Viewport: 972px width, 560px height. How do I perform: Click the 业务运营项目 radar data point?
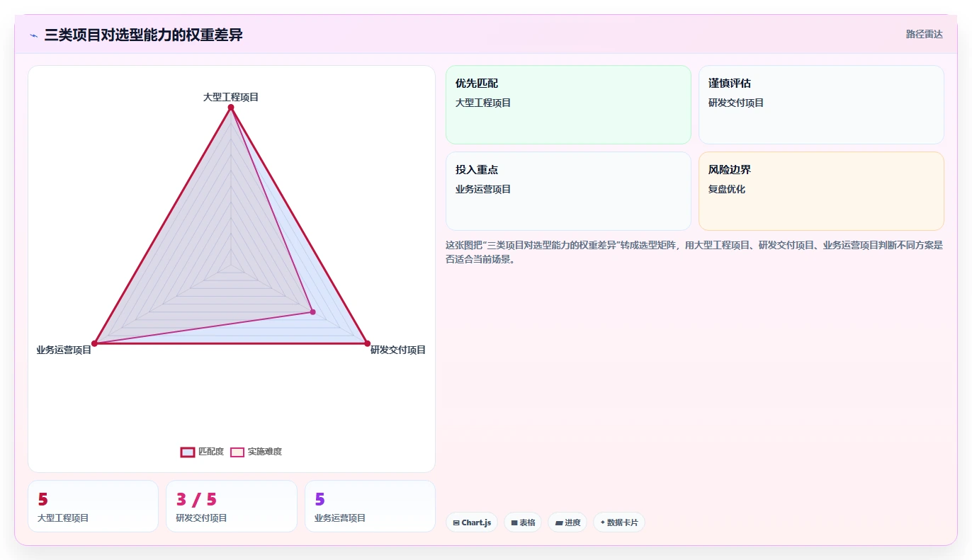click(94, 343)
